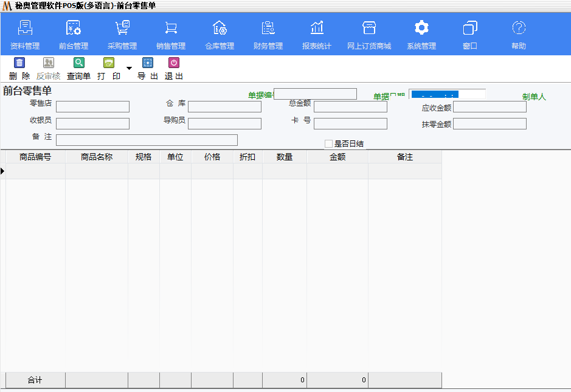Open the 前台管理 module

74,35
